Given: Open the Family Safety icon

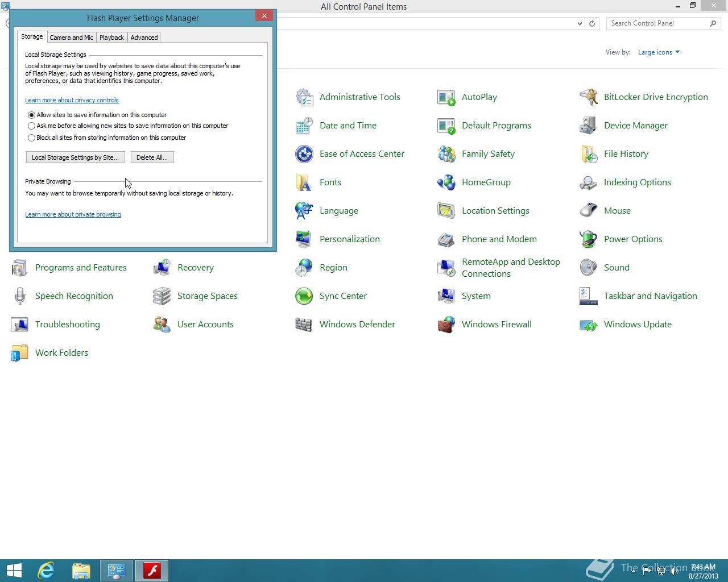Looking at the screenshot, I should tap(446, 154).
